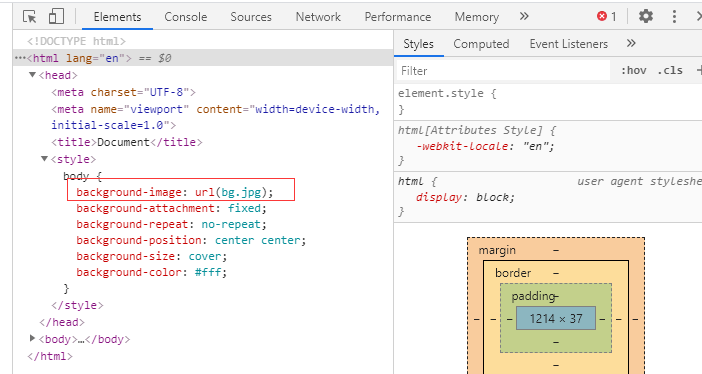Toggle the .cls class editor
Screen dimensions: 702x374
coord(670,70)
